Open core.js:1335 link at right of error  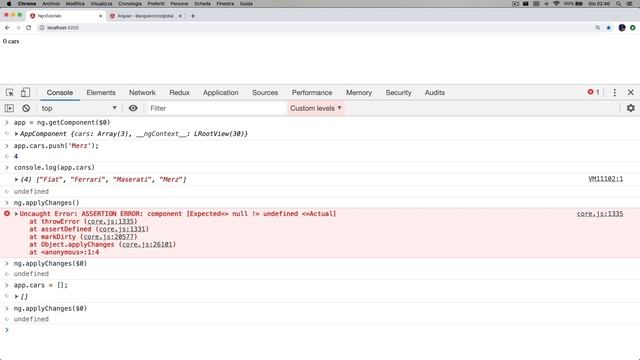point(600,213)
